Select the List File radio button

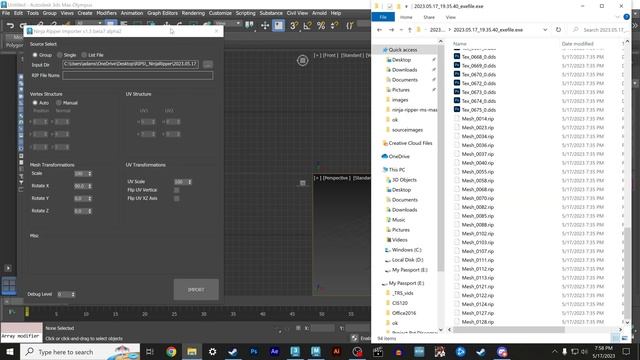84,55
